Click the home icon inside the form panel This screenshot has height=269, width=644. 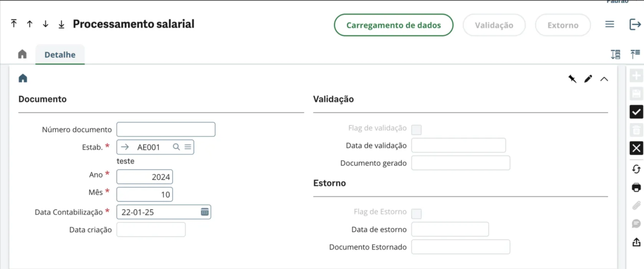(23, 78)
